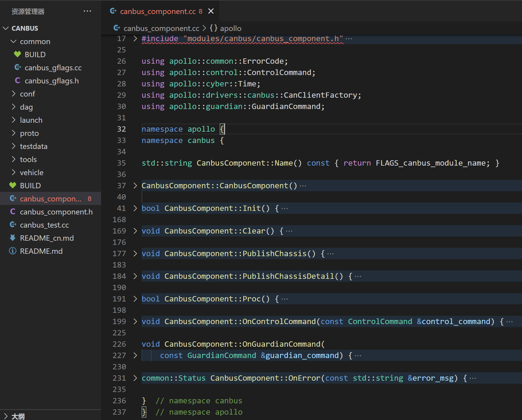Image resolution: width=522 pixels, height=420 pixels.
Task: Click the green heart icon of common BUILD
Action: click(x=18, y=54)
